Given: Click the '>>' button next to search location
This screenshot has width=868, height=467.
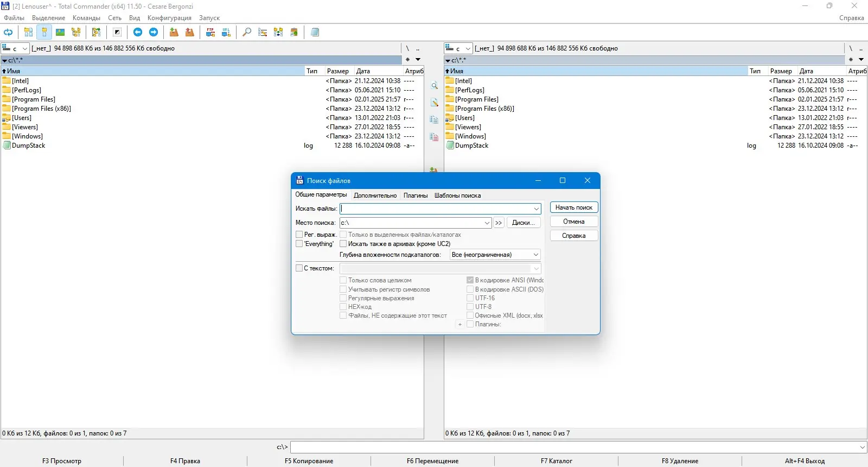Looking at the screenshot, I should click(x=499, y=223).
